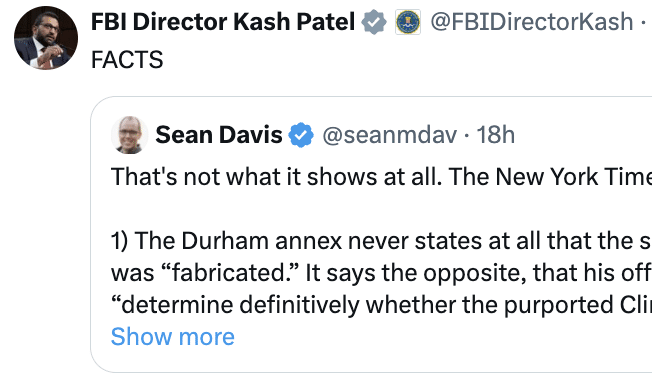
Task: Expand the quoted post with "Show more"
Action: tap(173, 336)
